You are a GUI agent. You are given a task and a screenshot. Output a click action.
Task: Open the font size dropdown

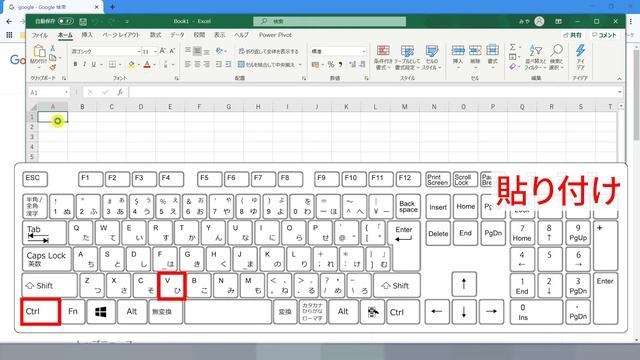(155, 51)
